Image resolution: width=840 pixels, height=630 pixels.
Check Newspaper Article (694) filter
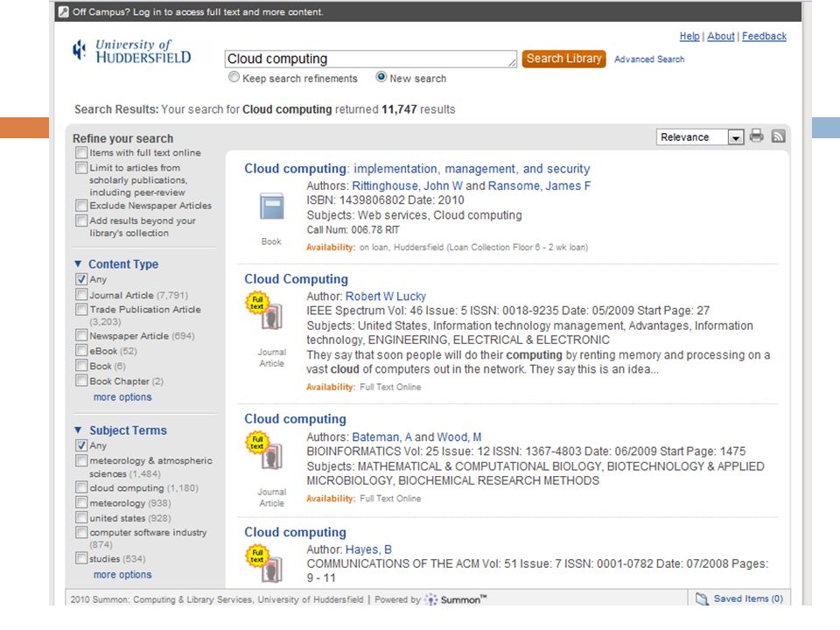pos(80,335)
